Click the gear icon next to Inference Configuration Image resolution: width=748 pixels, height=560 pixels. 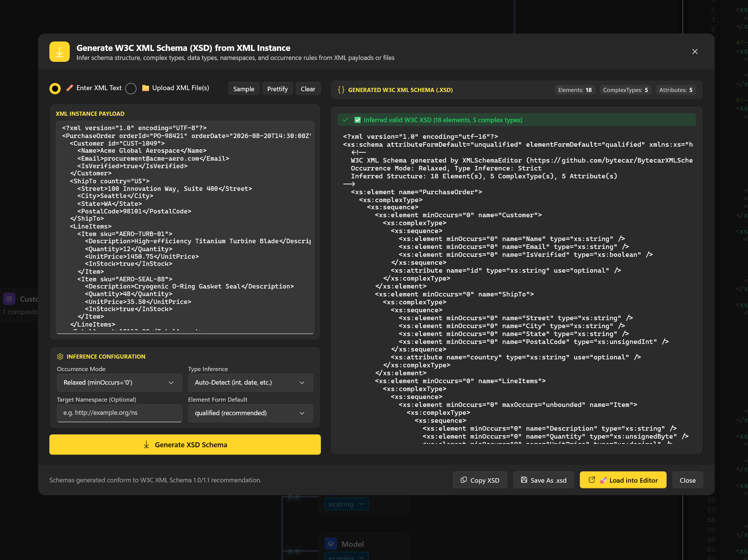(60, 356)
